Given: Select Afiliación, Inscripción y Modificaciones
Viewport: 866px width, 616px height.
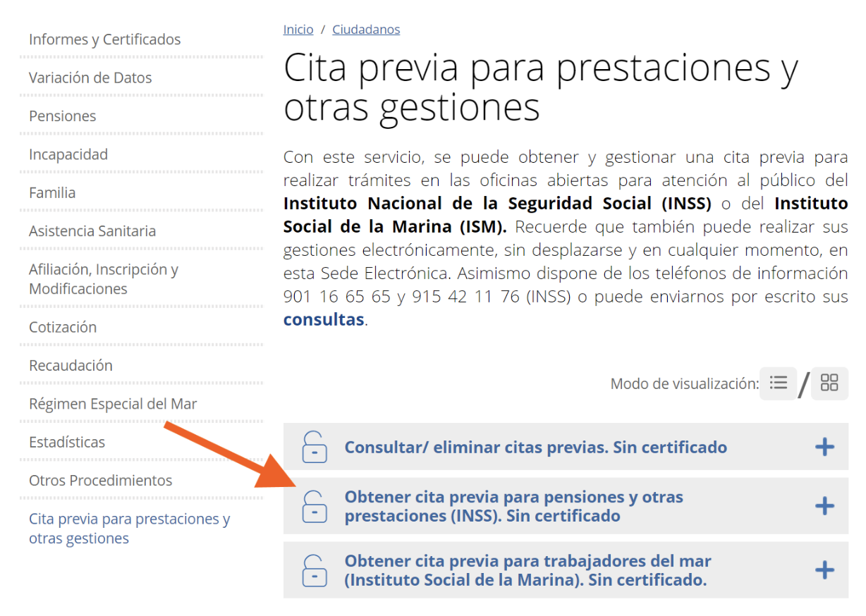Looking at the screenshot, I should pyautogui.click(x=104, y=279).
